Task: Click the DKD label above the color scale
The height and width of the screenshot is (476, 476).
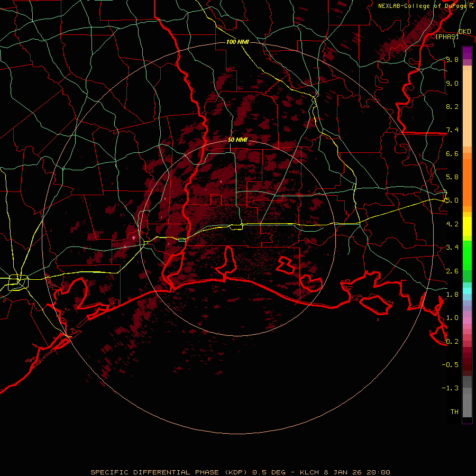Action: (x=464, y=32)
